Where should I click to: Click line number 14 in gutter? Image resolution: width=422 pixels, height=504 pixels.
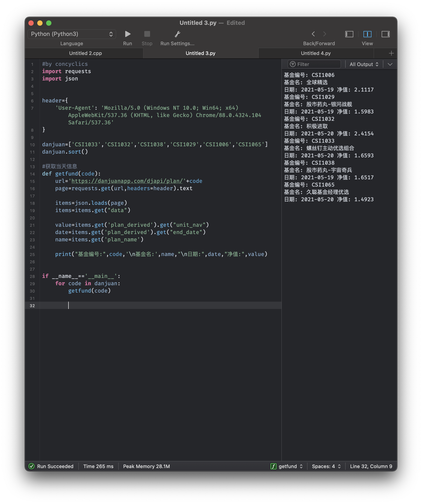coord(32,174)
